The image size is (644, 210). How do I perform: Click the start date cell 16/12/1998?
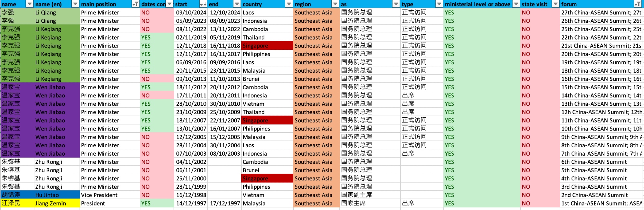point(191,195)
